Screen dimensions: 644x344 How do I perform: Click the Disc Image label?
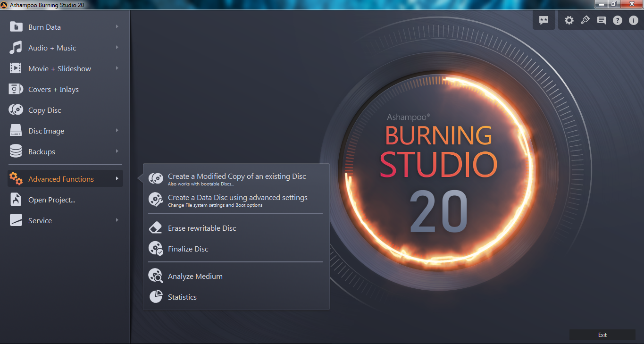[x=46, y=131]
